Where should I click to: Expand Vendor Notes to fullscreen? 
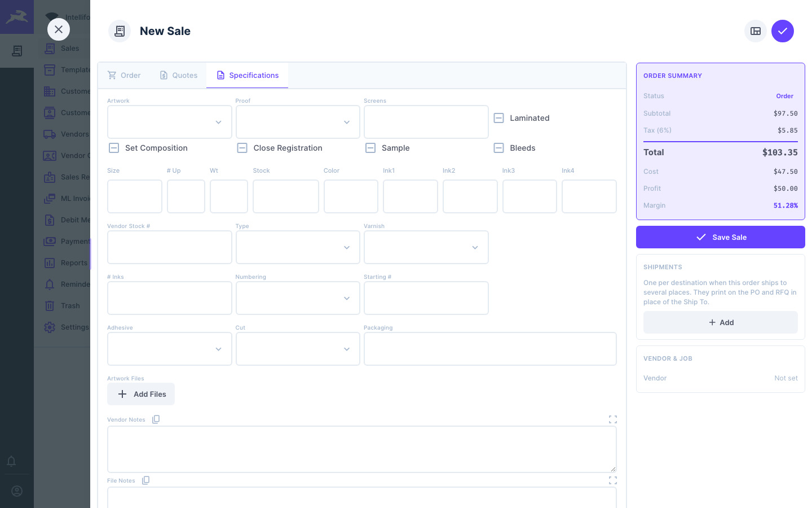613,419
